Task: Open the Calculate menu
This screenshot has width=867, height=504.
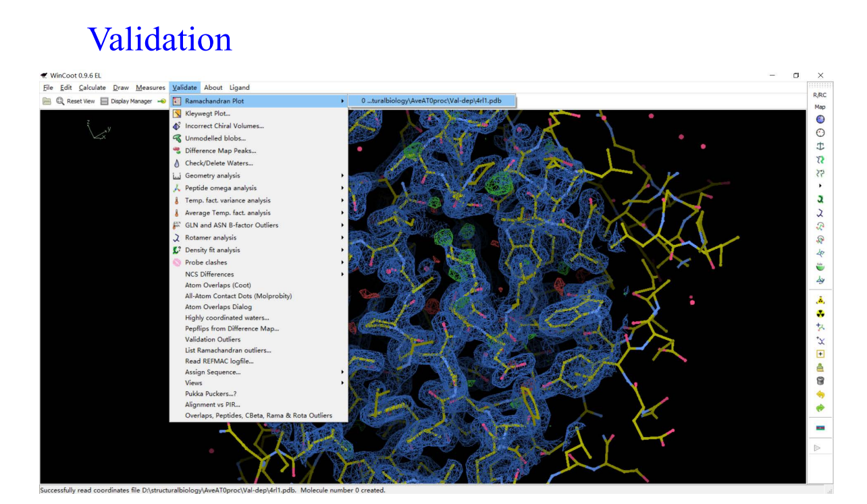Action: [92, 88]
